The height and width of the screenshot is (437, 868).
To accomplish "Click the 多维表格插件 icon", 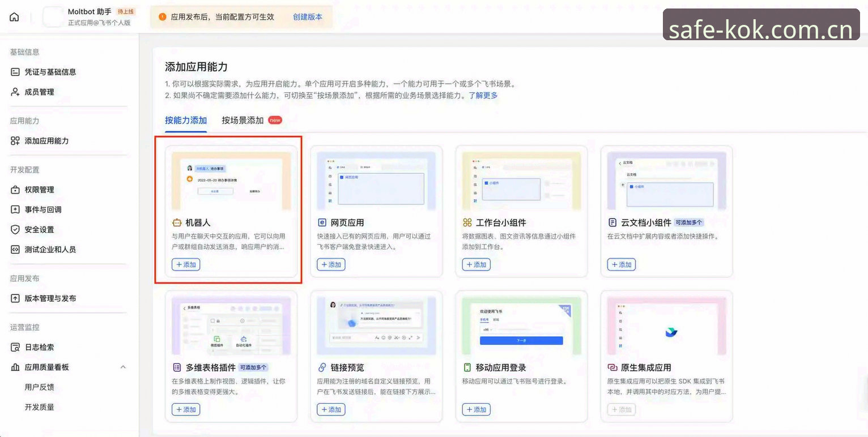I will pyautogui.click(x=177, y=367).
